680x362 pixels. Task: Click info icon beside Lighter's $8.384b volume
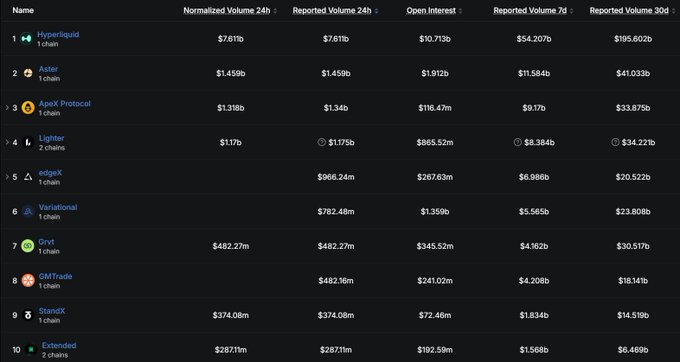(x=517, y=142)
